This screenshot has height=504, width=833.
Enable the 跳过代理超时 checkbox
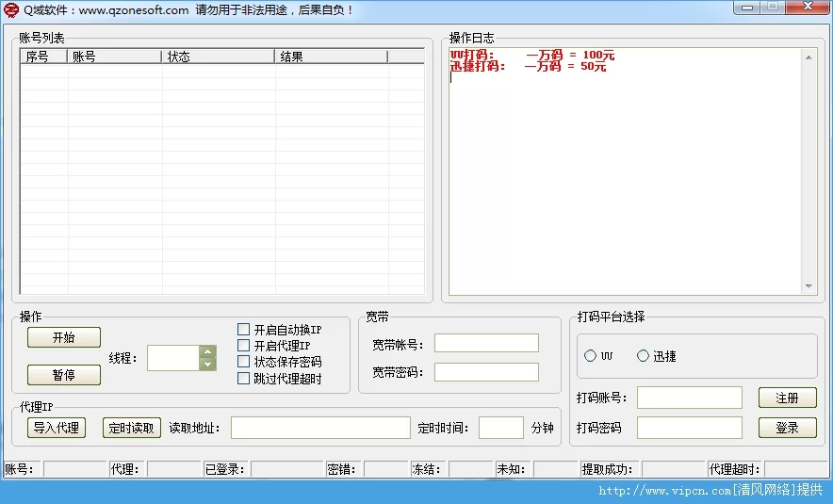pos(244,379)
